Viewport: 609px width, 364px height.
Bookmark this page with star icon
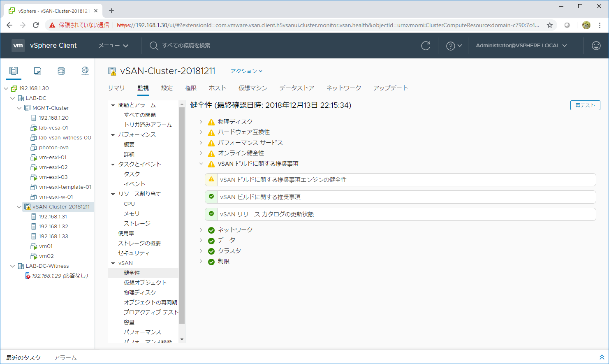550,25
